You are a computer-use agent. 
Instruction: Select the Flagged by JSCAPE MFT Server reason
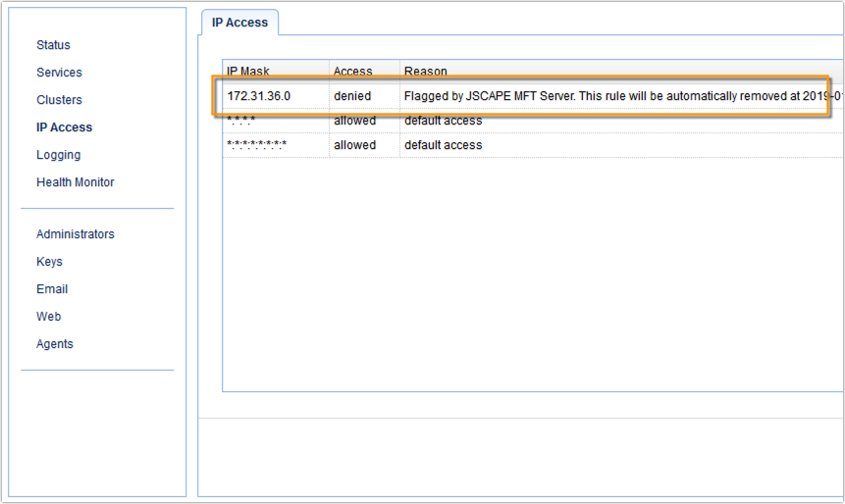point(608,96)
